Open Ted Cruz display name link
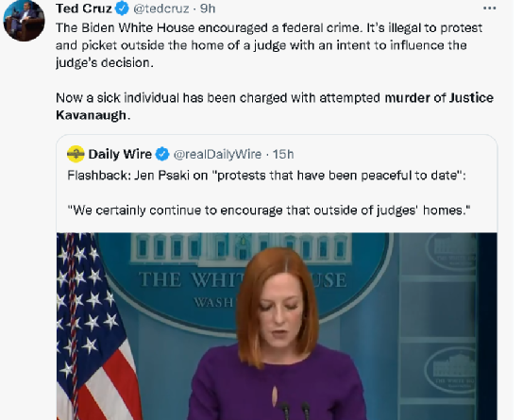 point(84,8)
